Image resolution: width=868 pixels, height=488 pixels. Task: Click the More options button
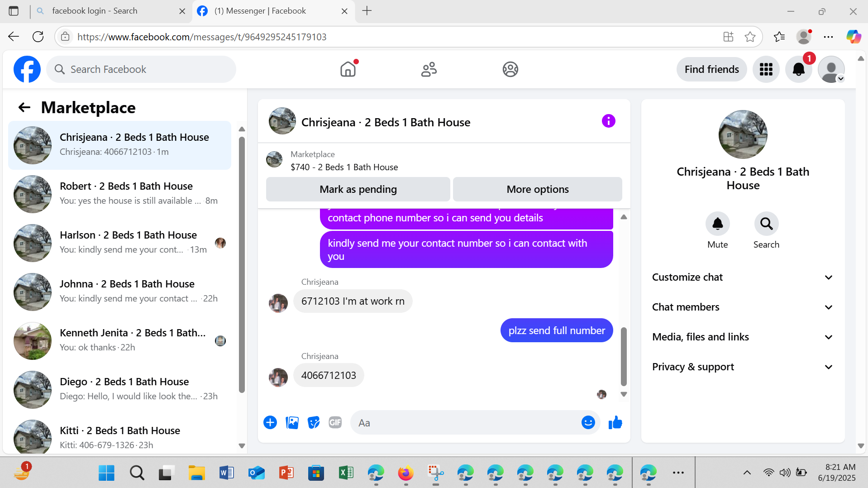coord(537,189)
